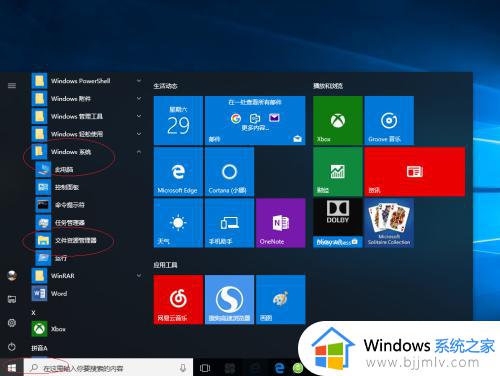
Task: Click the Task View taskbar icon
Action: 205,368
